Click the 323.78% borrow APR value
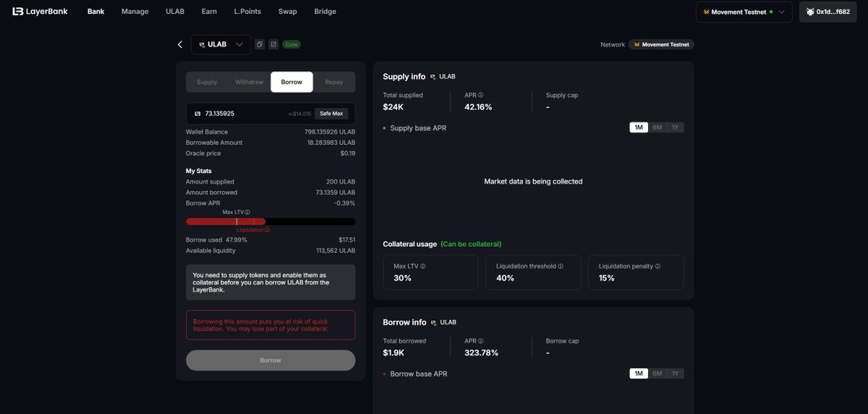868x414 pixels. coord(481,352)
